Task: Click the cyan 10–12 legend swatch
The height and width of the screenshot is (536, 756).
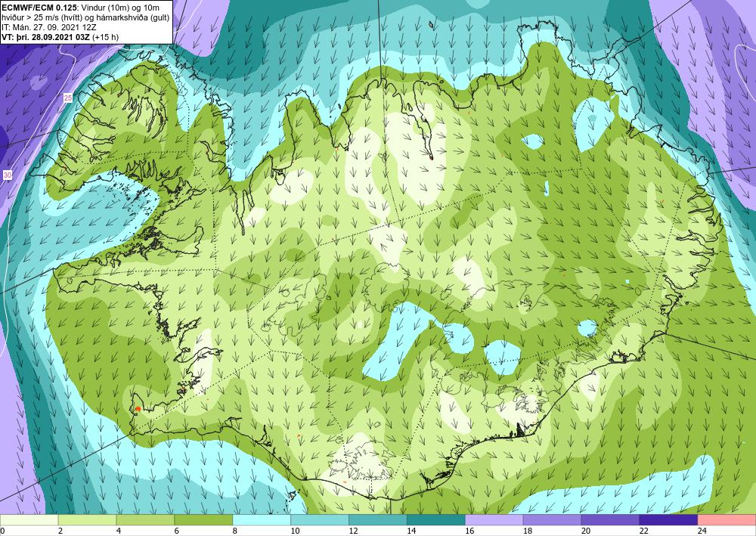Action: coord(320,520)
